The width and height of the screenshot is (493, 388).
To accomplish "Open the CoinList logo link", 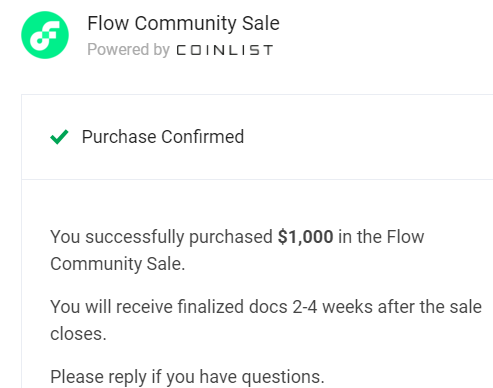I will pyautogui.click(x=225, y=50).
